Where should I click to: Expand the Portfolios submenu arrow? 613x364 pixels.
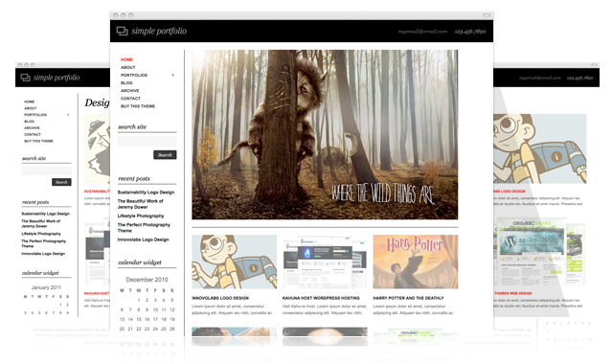point(172,75)
